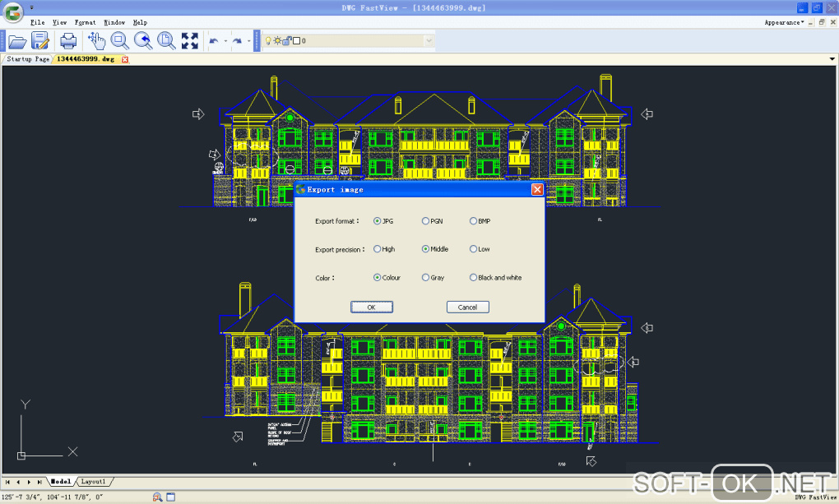
Task: Click the Zoom Extents arrows icon
Action: click(x=189, y=40)
